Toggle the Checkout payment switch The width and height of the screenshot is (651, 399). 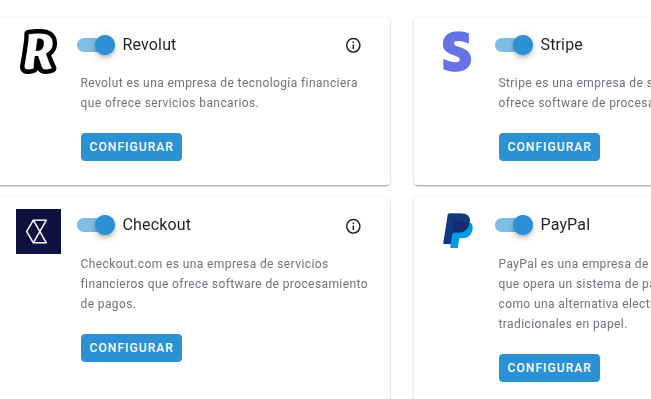[x=96, y=225]
